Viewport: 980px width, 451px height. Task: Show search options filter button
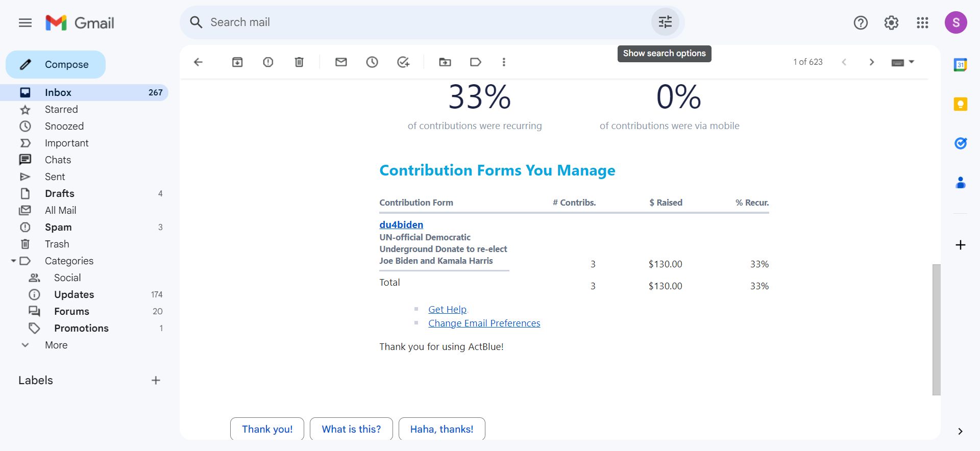click(665, 22)
